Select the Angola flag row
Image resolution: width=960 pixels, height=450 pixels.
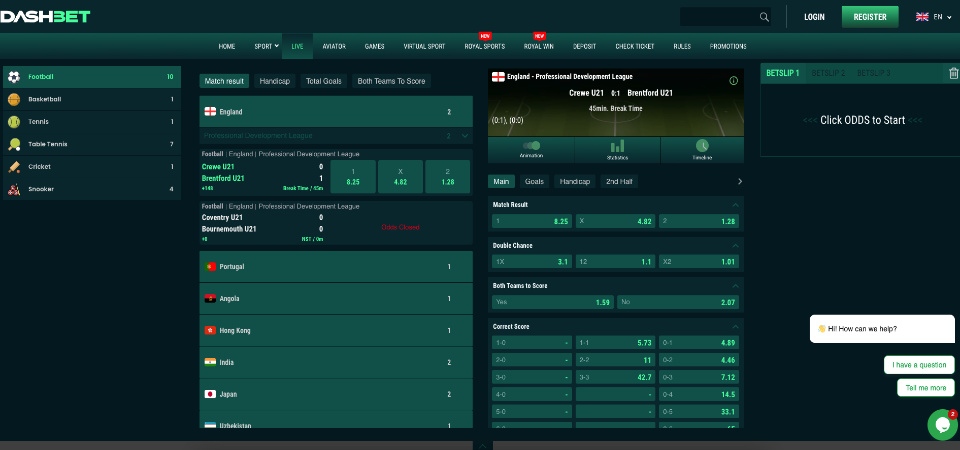(336, 299)
